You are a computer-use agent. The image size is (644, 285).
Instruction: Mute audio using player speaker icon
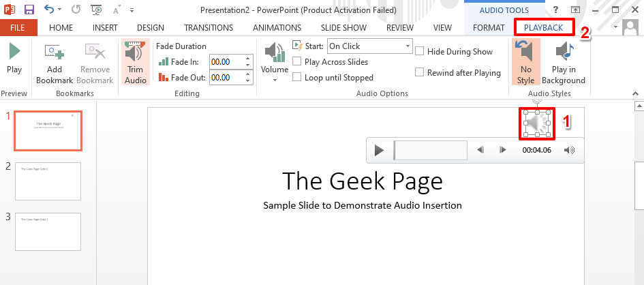coord(570,150)
